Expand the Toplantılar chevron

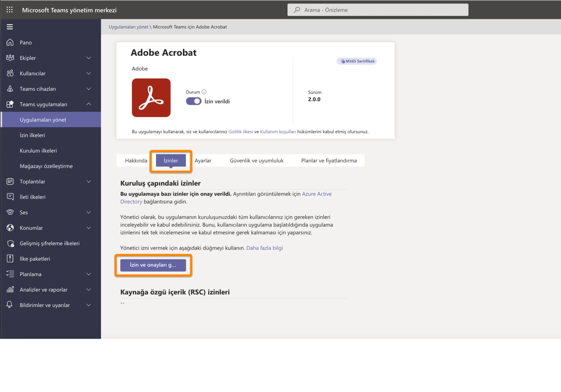[89, 181]
